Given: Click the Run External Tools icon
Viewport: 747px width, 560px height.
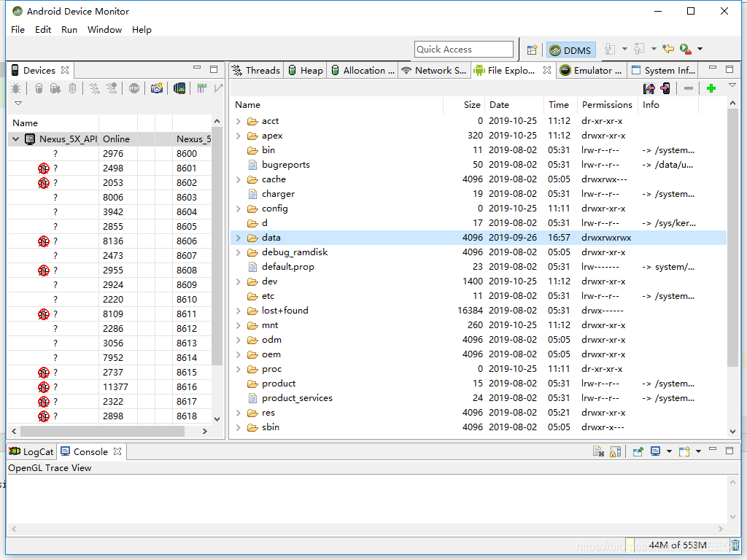Looking at the screenshot, I should [x=685, y=49].
